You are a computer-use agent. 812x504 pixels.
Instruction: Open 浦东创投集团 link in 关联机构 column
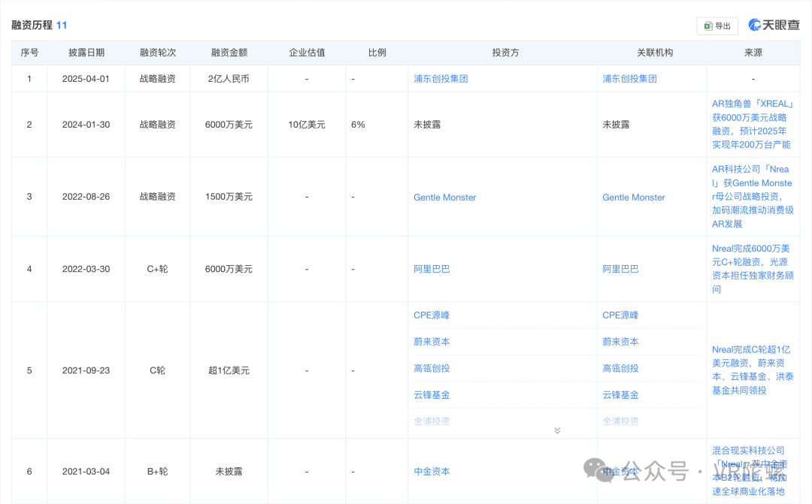click(630, 79)
